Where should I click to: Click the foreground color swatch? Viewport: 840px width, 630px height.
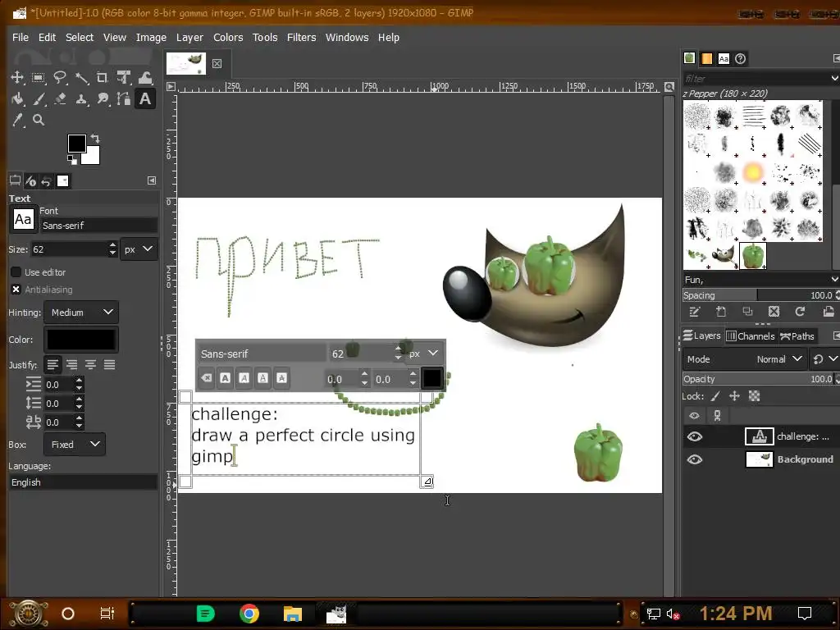(76, 144)
